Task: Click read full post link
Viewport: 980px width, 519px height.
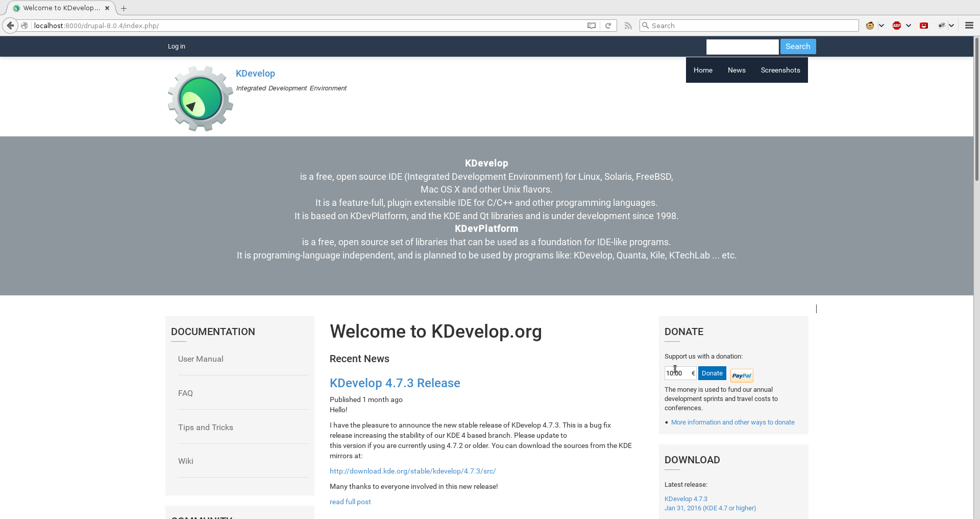Action: [350, 502]
